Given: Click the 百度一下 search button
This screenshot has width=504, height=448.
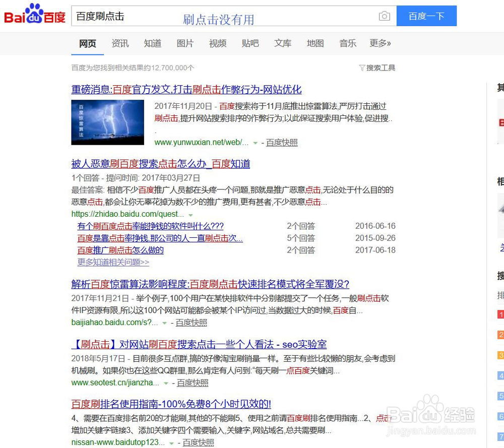Looking at the screenshot, I should click(426, 16).
